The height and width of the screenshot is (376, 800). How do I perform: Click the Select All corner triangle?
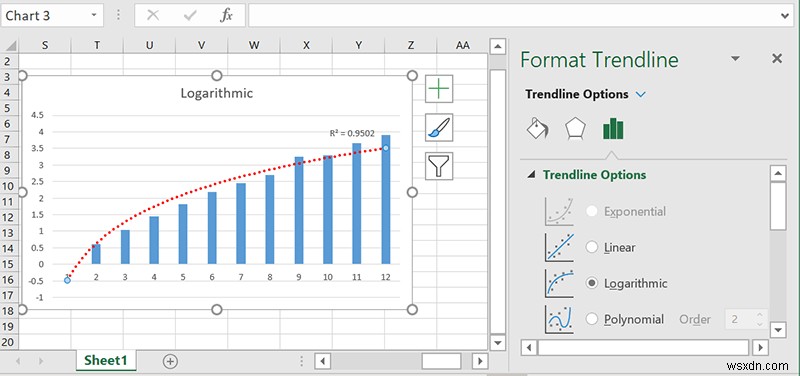pyautogui.click(x=10, y=45)
